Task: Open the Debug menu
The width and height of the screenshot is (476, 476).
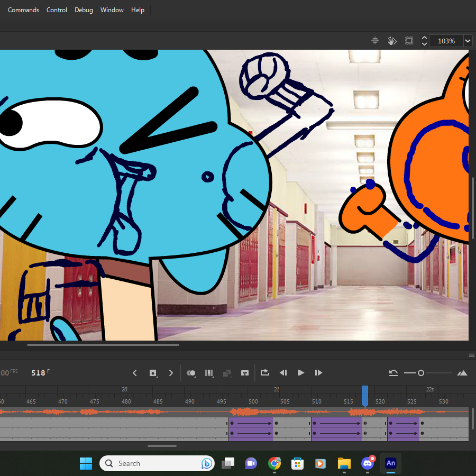Action: [x=84, y=10]
